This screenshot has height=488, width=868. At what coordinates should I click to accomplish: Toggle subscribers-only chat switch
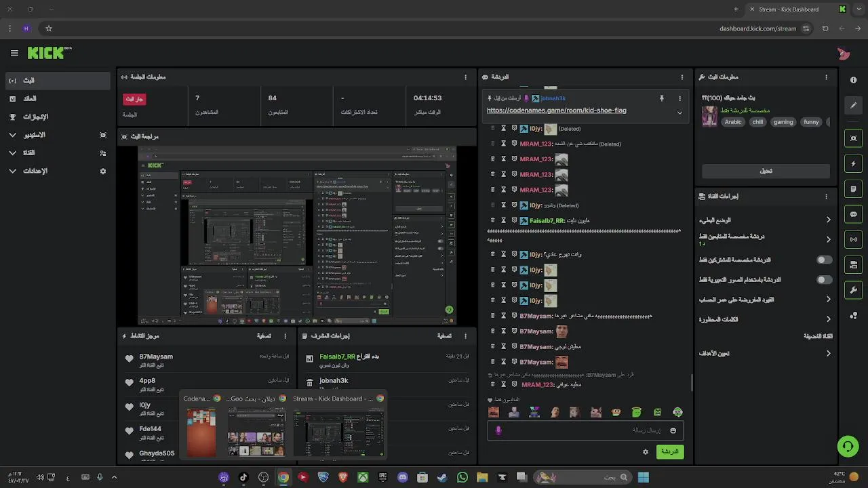coord(824,260)
